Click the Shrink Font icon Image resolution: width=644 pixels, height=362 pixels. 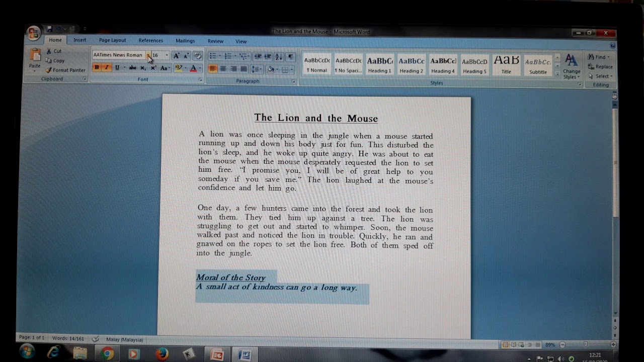pos(186,56)
